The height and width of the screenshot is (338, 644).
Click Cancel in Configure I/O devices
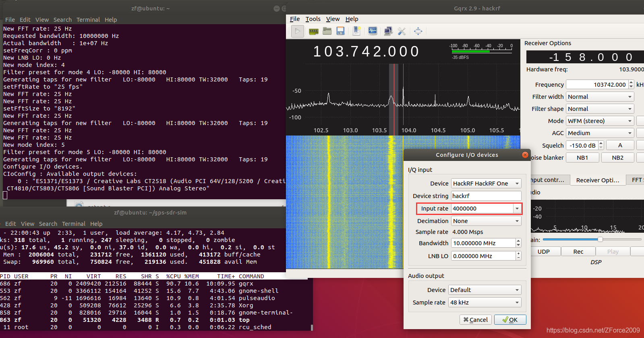coord(476,320)
